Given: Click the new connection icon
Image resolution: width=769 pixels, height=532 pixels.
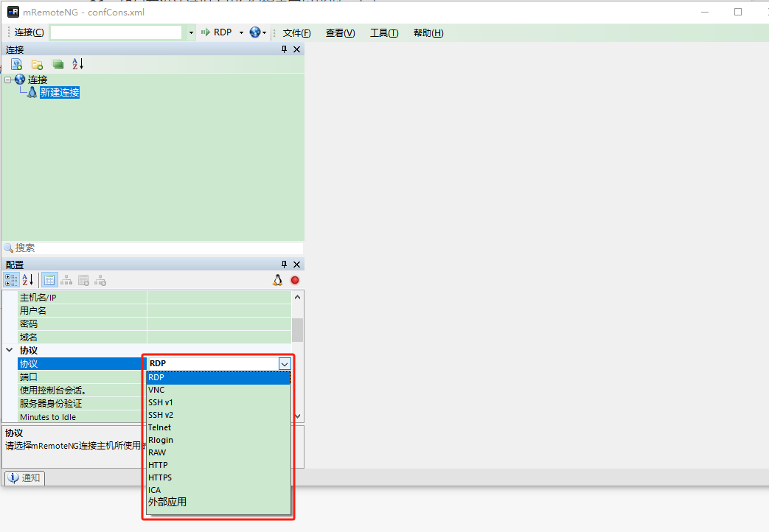Looking at the screenshot, I should coord(16,64).
